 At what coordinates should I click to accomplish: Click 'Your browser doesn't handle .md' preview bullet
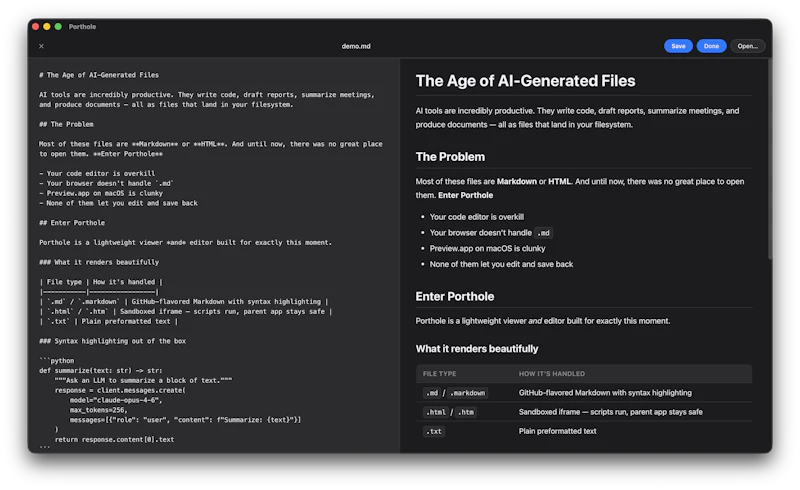(x=491, y=233)
